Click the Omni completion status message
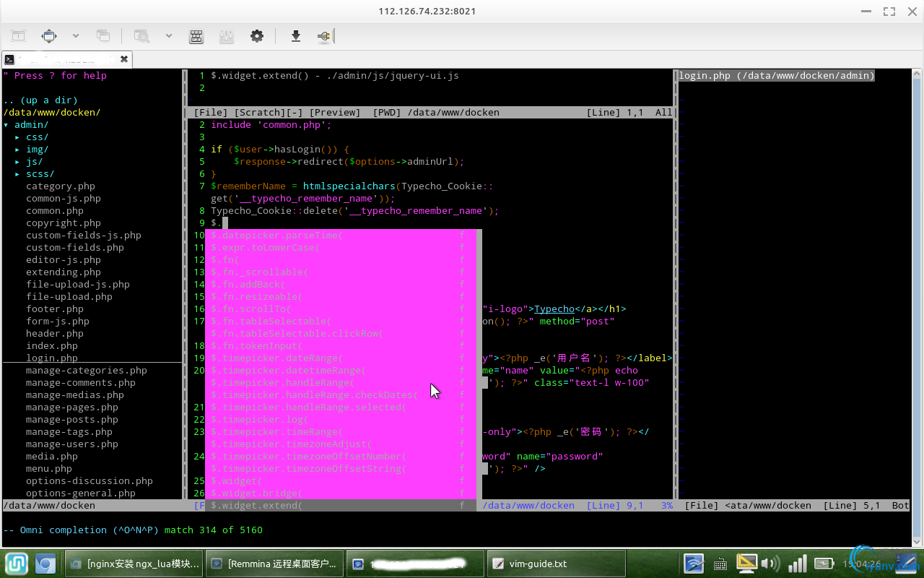 coord(133,530)
